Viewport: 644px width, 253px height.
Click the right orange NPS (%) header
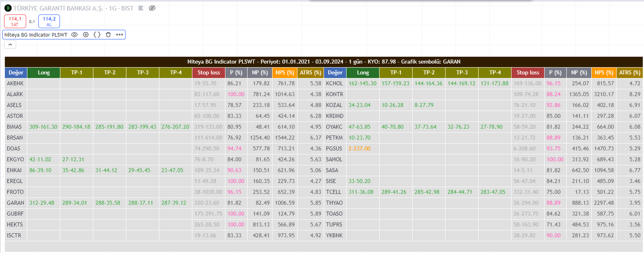pyautogui.click(x=604, y=73)
